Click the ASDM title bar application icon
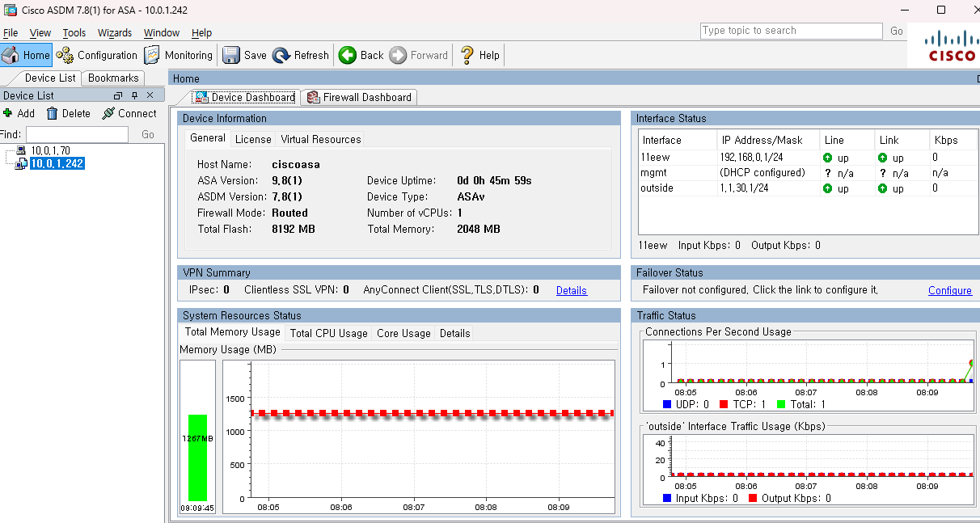 pos(11,10)
